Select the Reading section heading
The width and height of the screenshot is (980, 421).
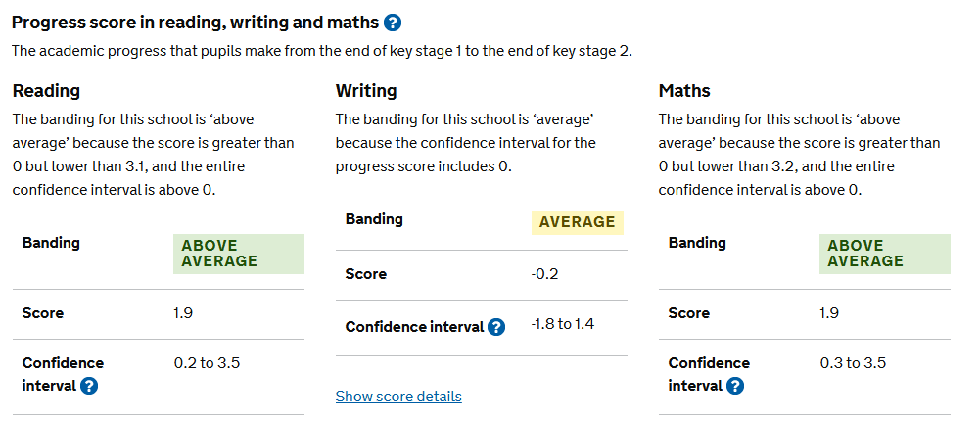click(x=46, y=91)
